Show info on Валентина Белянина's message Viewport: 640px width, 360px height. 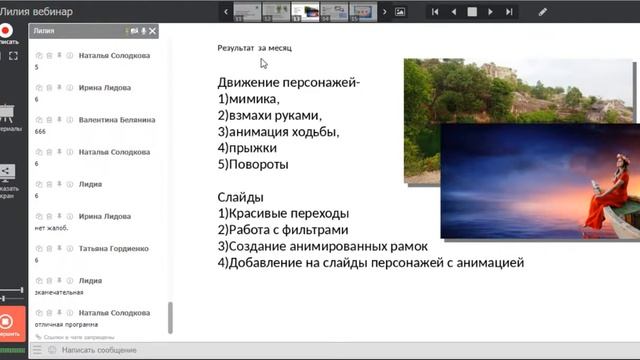(x=70, y=120)
